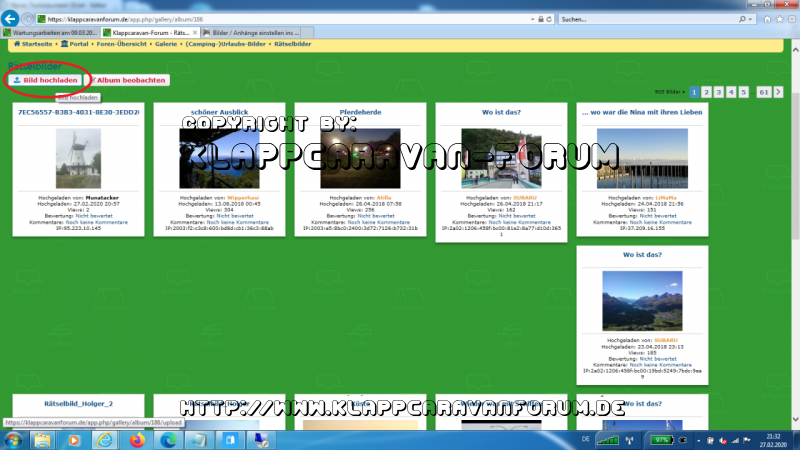Switch to the 'Bilder / Anhänge einstellen' tab

point(257,32)
